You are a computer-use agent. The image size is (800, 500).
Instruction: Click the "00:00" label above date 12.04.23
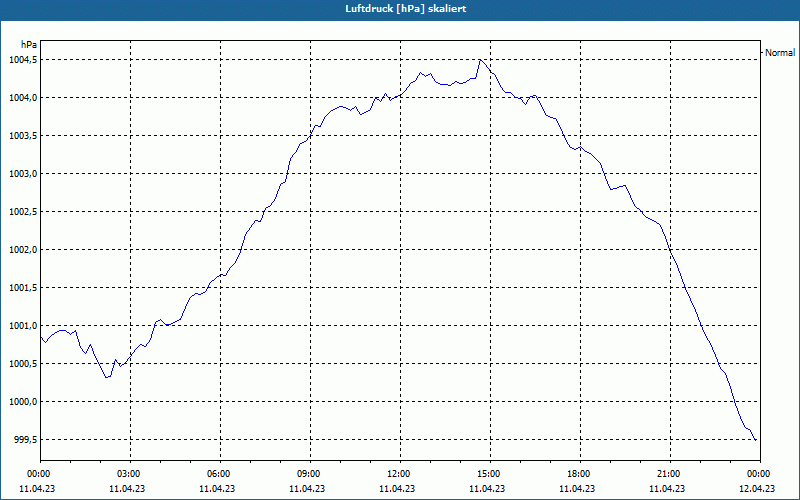(760, 474)
